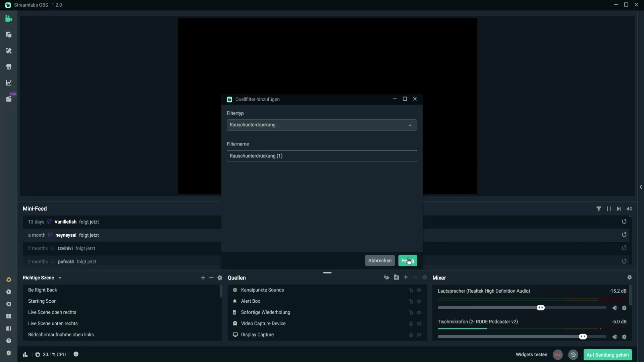
Task: Click filter icon in Mini-Feed panel
Action: click(x=598, y=208)
